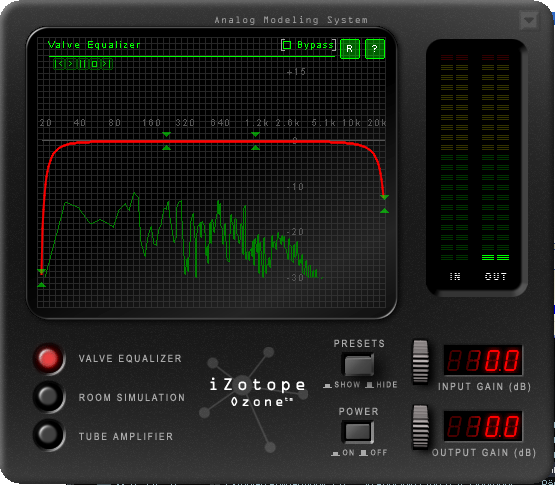Click the SHOW label under Presets
The image size is (555, 485).
pyautogui.click(x=347, y=385)
